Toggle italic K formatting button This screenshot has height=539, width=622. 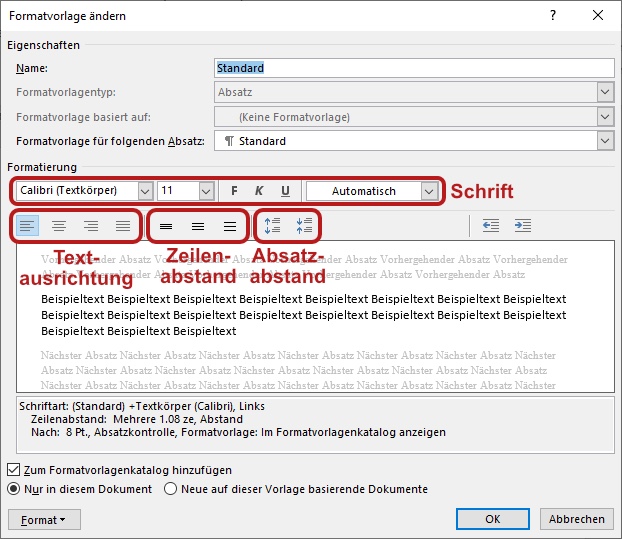click(259, 191)
